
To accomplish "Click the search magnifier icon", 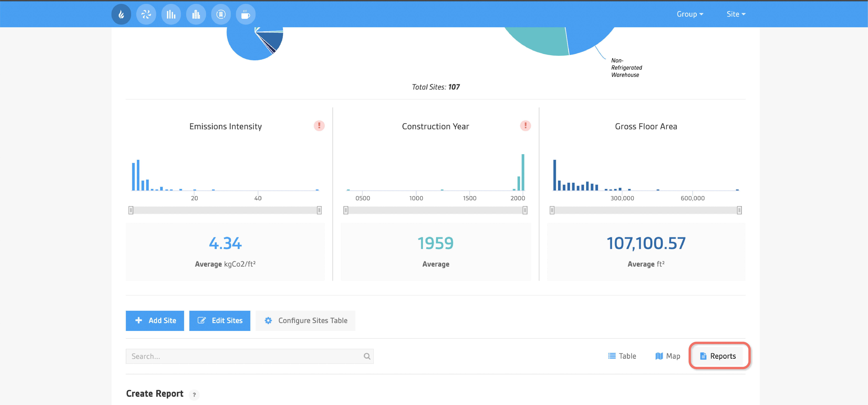I will [367, 356].
